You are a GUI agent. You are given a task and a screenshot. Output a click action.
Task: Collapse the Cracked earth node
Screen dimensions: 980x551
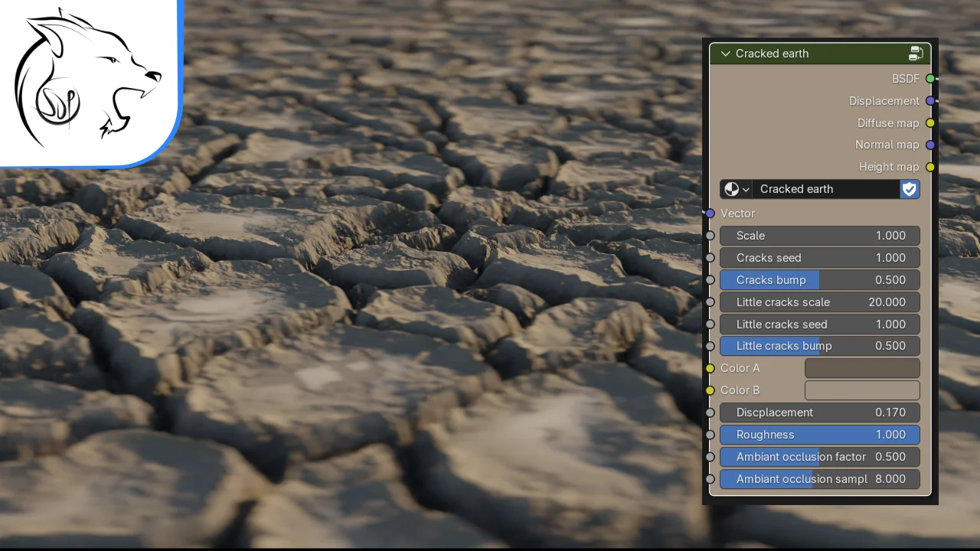pyautogui.click(x=725, y=54)
